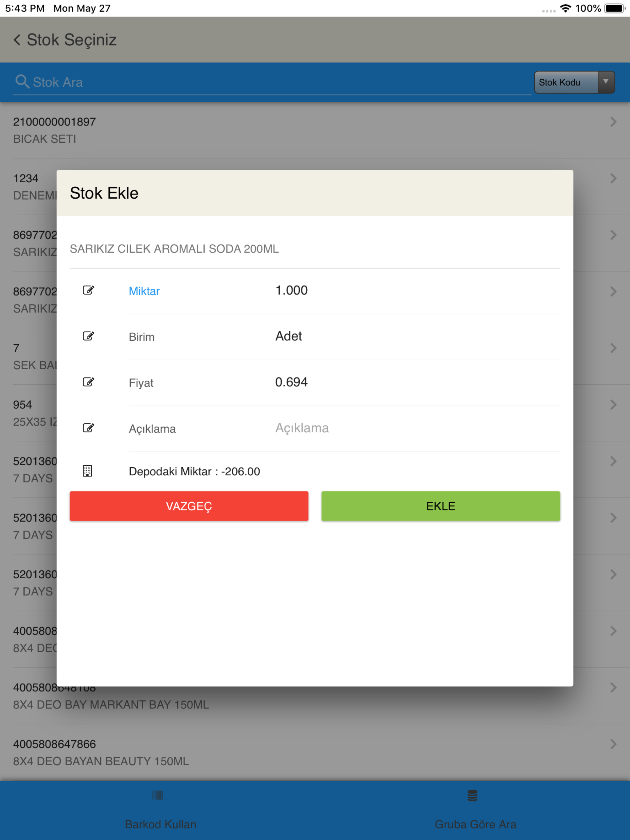The height and width of the screenshot is (840, 630).
Task: Click the Depodaki Miktar : -206.00 text
Action: 194,471
